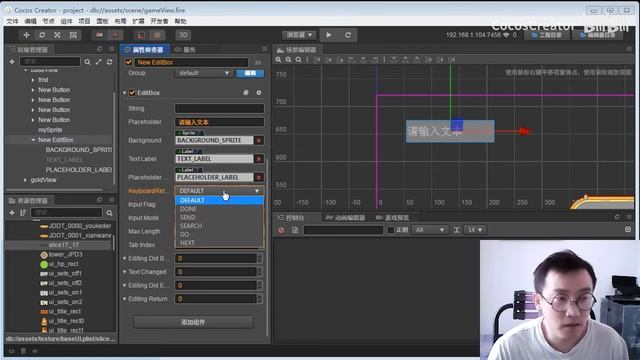The width and height of the screenshot is (640, 360).
Task: Focus the String input field
Action: coord(219,109)
